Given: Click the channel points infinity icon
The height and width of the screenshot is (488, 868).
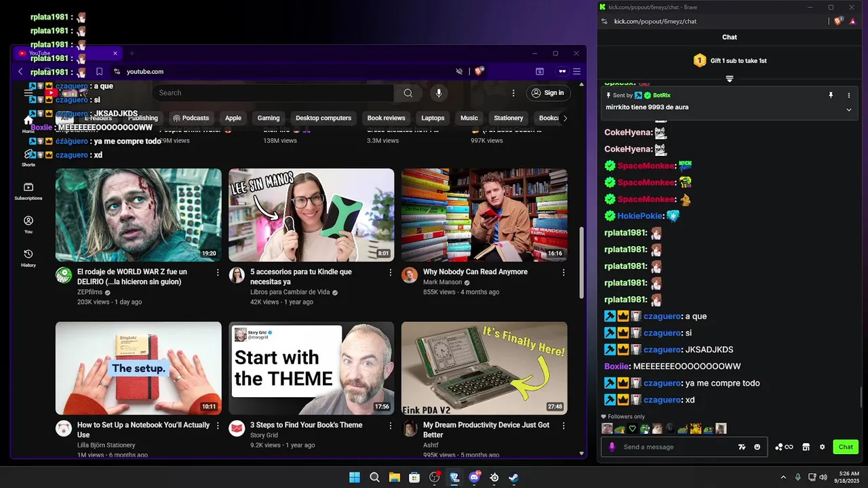Looking at the screenshot, I should pos(784,447).
